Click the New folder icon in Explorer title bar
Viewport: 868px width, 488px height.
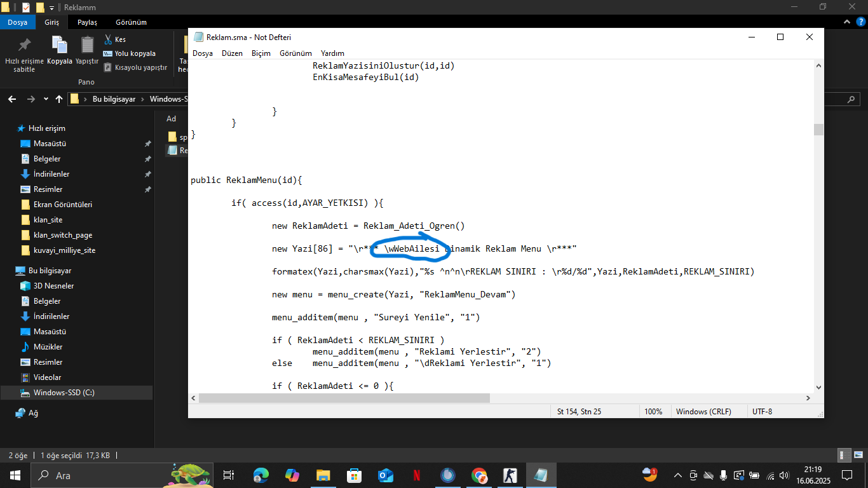pyautogui.click(x=40, y=8)
